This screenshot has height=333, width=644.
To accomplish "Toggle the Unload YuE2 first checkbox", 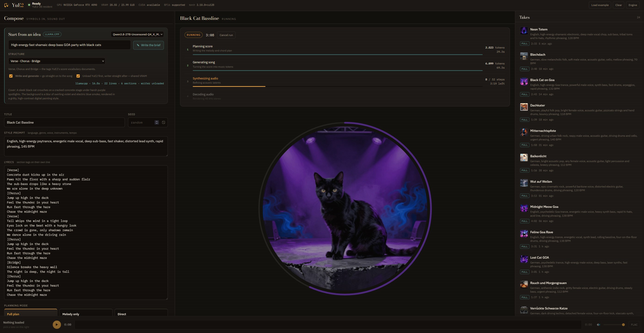I will 78,76.
